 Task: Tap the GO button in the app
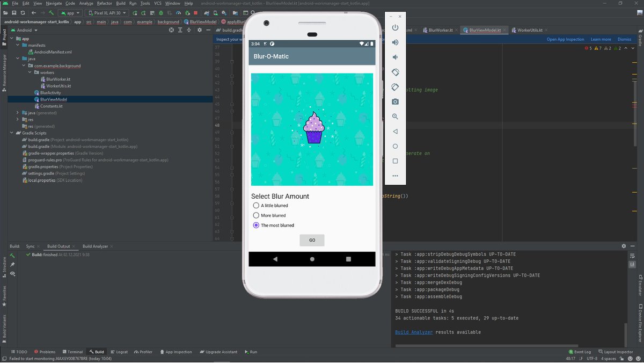[312, 240]
